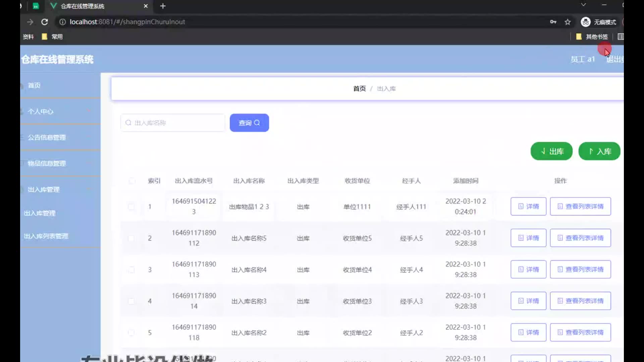Open 详情 for row 出库物品1 2 3
This screenshot has height=362, width=644.
point(528,206)
